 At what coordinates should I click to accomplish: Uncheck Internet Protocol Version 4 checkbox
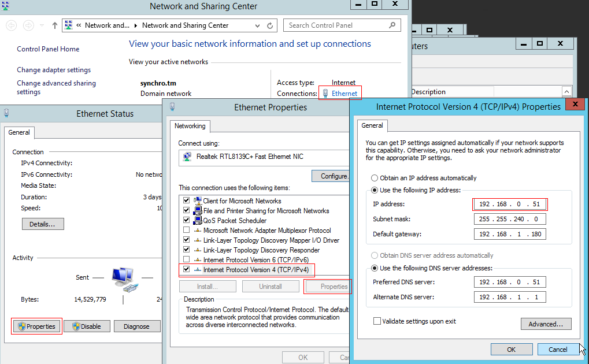pos(186,269)
